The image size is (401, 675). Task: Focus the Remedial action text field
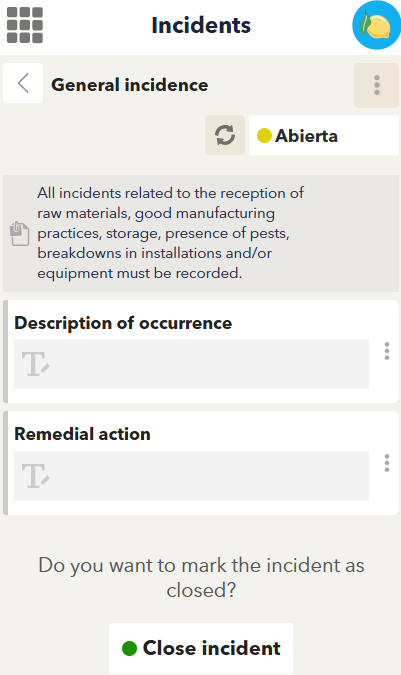[191, 476]
